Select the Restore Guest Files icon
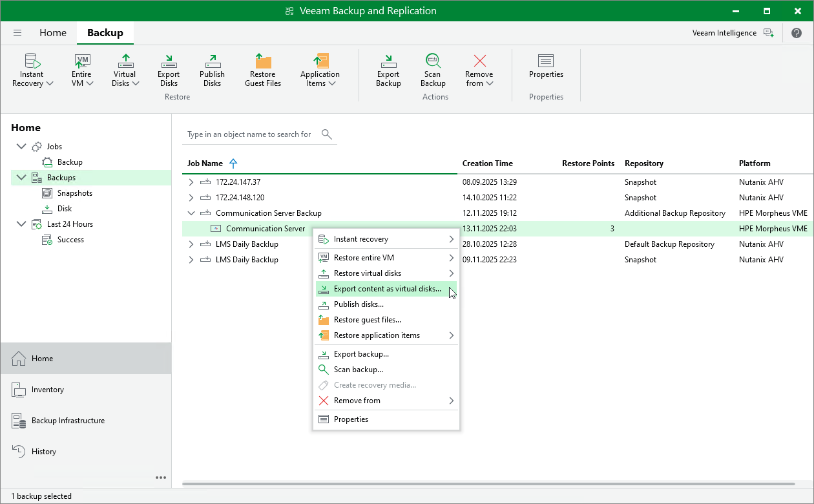This screenshot has width=814, height=504. (262, 69)
